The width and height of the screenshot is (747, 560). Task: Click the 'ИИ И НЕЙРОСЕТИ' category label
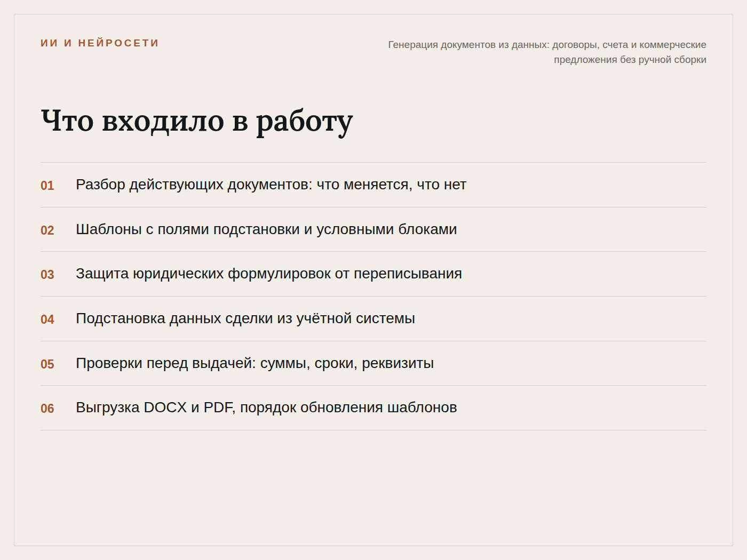100,43
